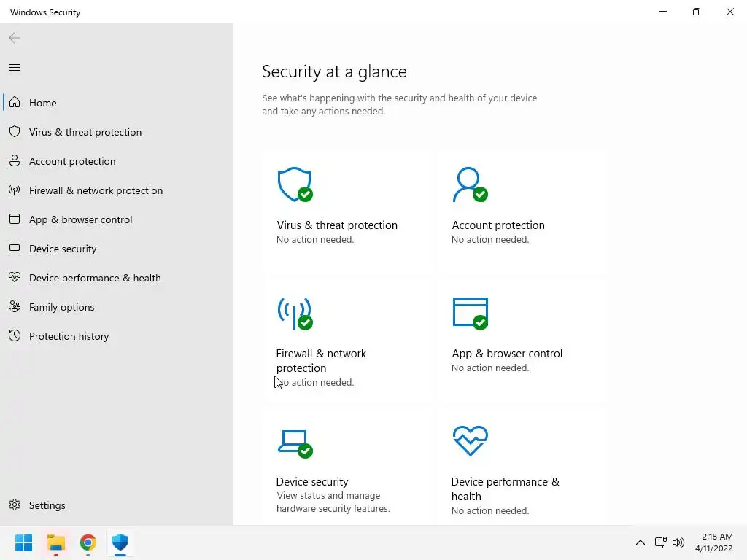747x560 pixels.
Task: Open the clock and date panel
Action: [713, 542]
